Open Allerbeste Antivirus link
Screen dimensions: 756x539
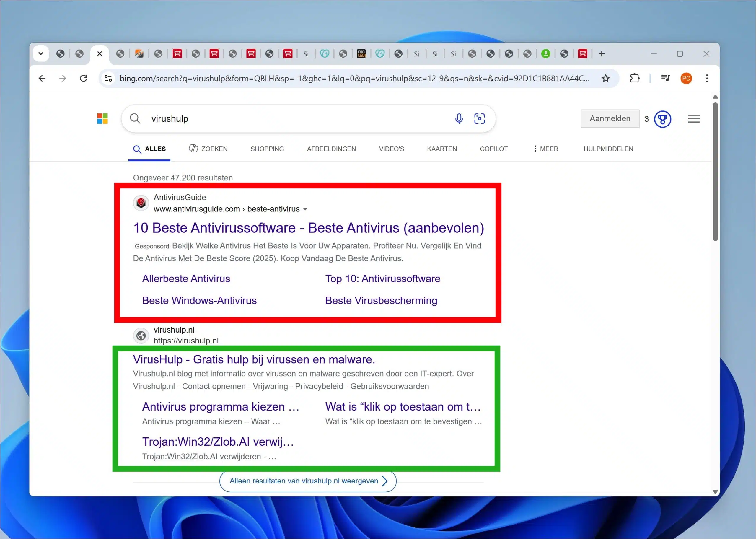[186, 279]
